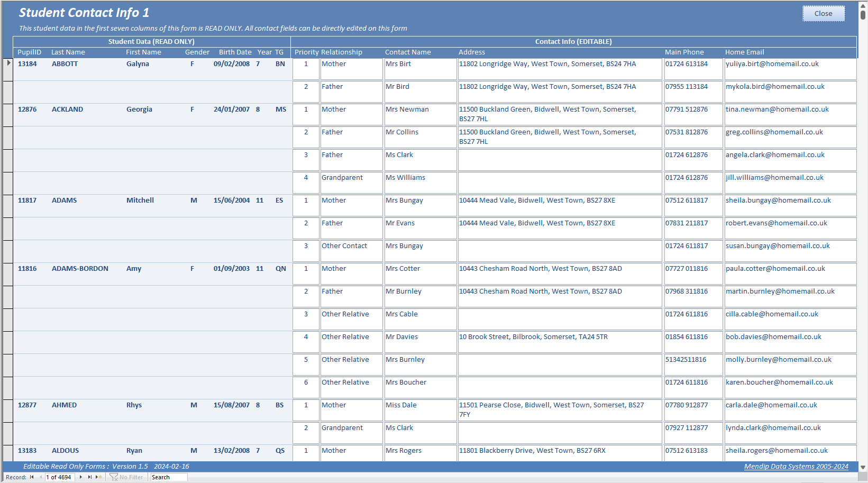Close the Student Contact Info form

point(823,14)
